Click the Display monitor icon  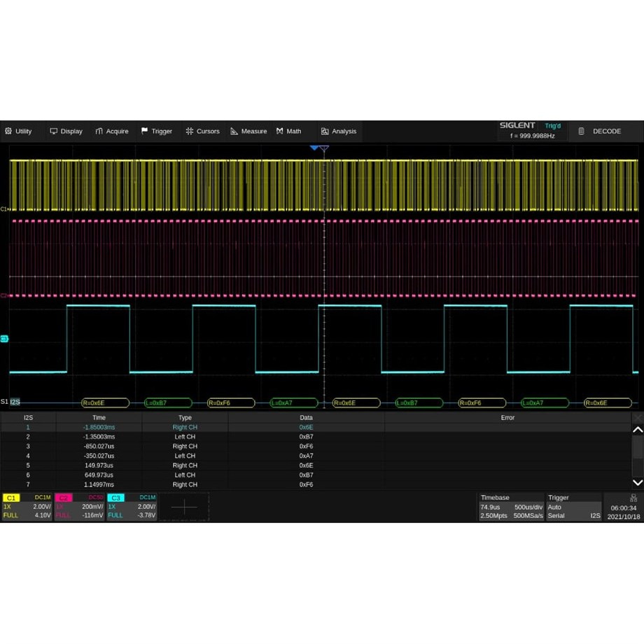(53, 131)
